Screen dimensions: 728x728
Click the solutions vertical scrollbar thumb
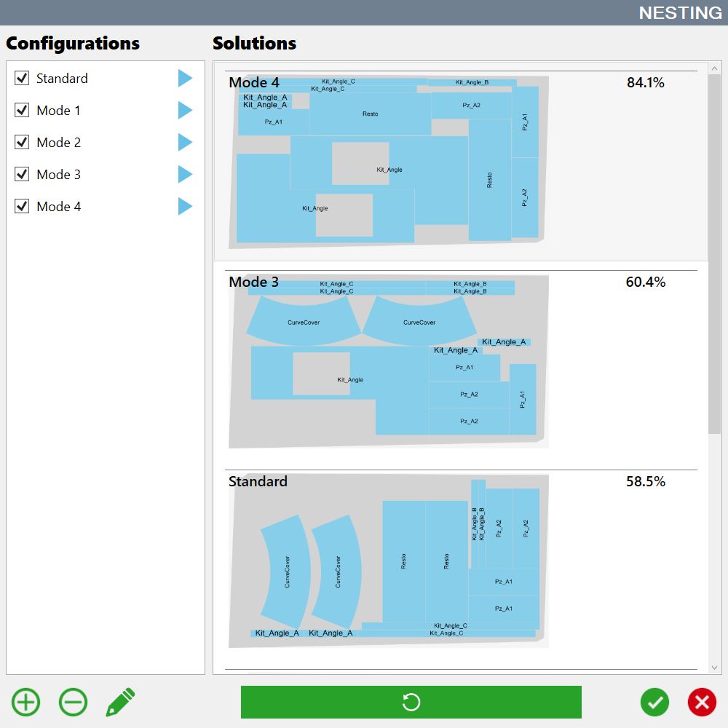[x=715, y=254]
